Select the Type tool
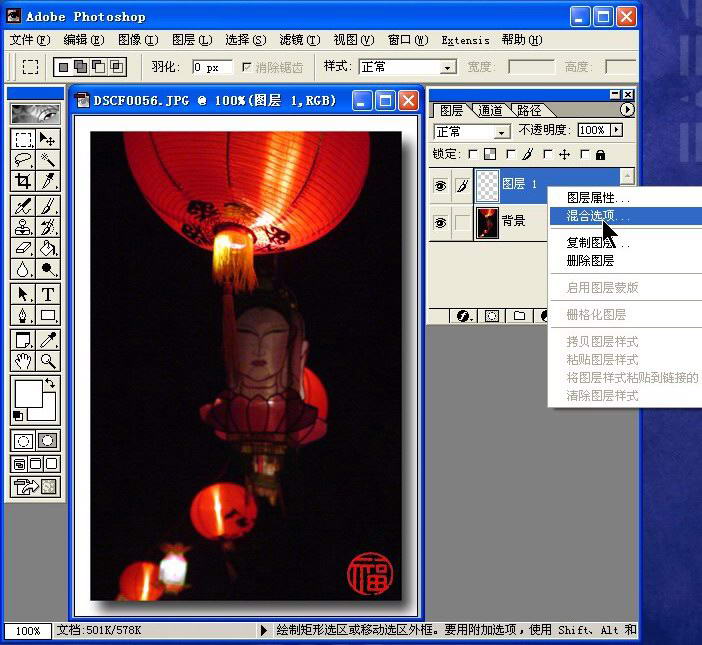Image resolution: width=702 pixels, height=645 pixels. 47,294
